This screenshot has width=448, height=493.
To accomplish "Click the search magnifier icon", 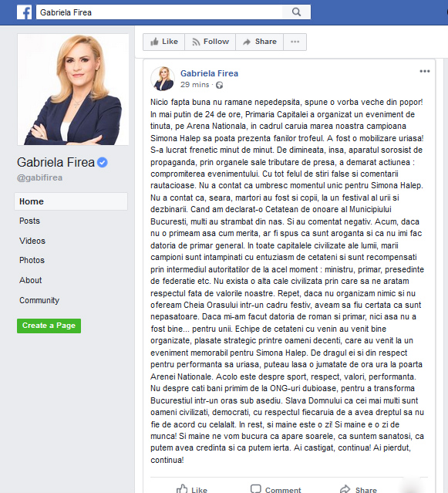I will pyautogui.click(x=296, y=12).
